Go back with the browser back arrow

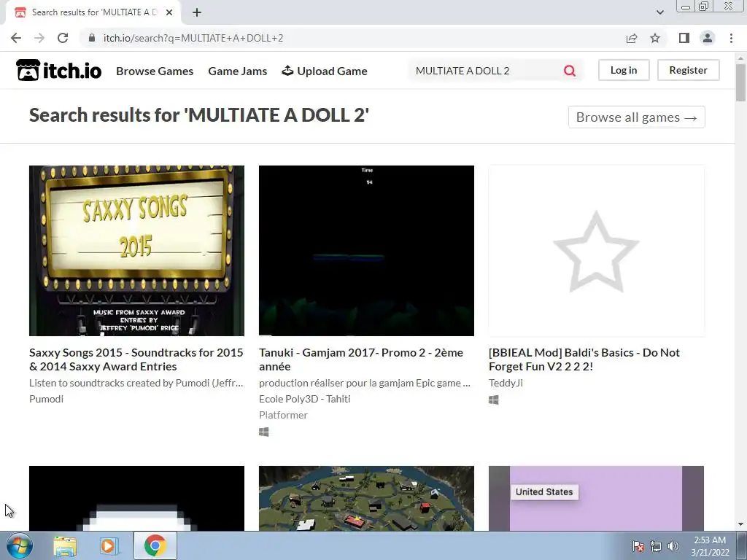tap(16, 38)
